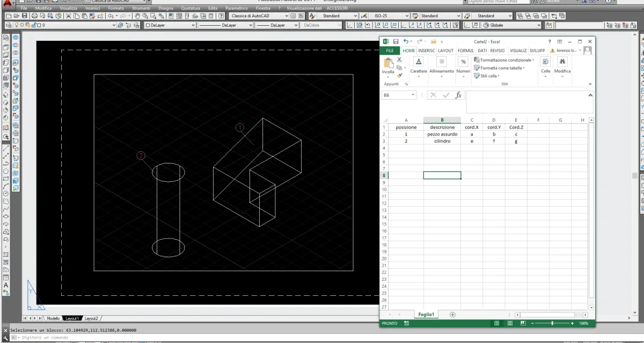Click the AutoCAD Undo arrow icon
This screenshot has height=343, width=644.
coord(111,16)
